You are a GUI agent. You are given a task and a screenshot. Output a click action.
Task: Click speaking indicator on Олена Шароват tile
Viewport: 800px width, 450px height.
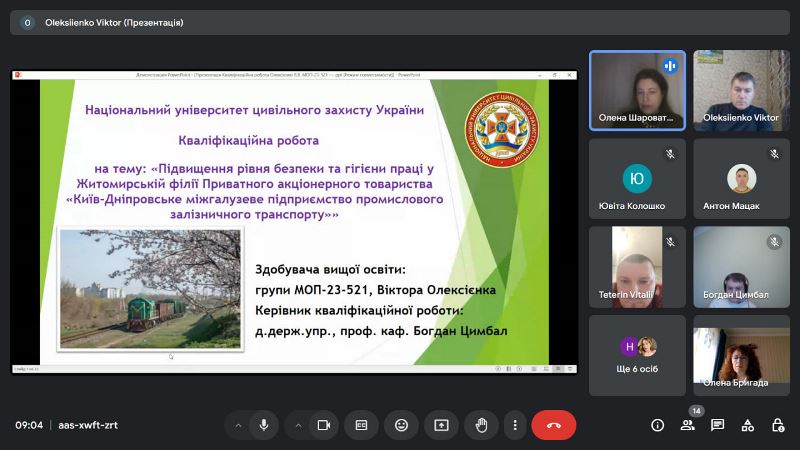pos(670,66)
